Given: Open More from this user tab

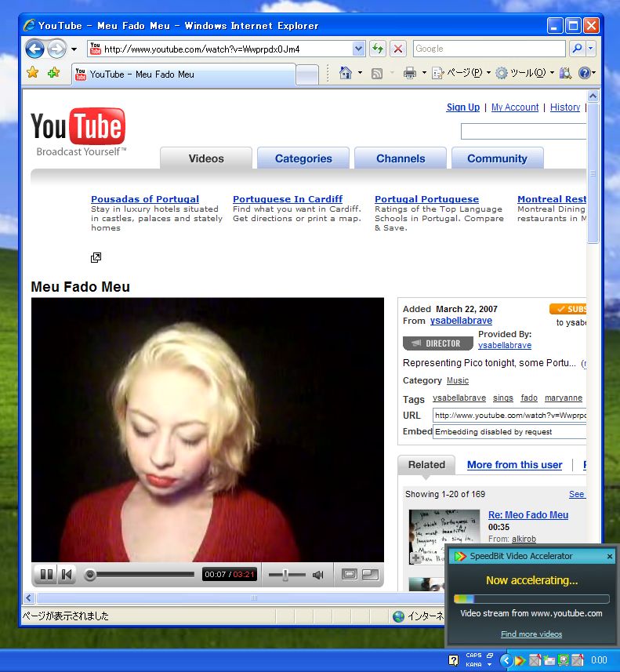Looking at the screenshot, I should (515, 464).
